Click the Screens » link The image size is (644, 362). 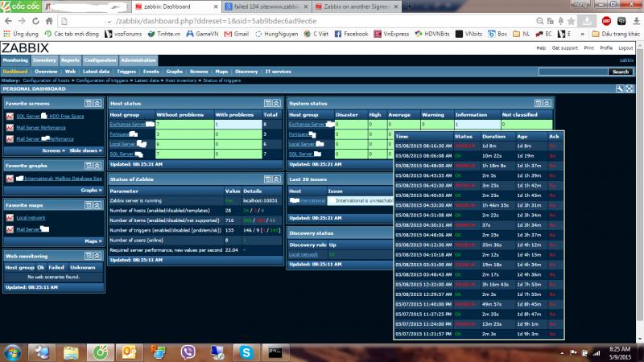(53, 150)
